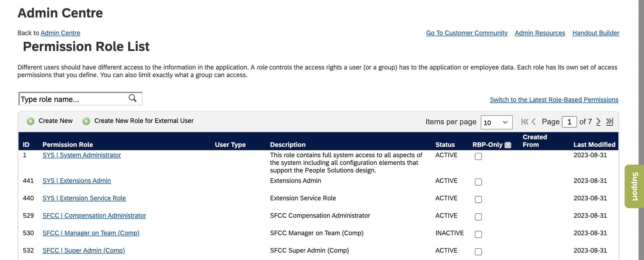Jump to the last page icon
The image size is (644, 260).
609,121
